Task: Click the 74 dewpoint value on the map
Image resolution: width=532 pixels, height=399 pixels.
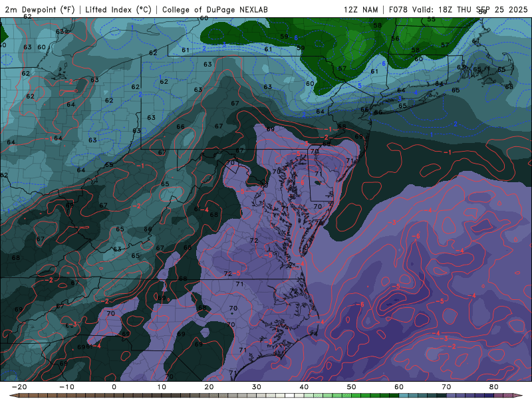Action: click(313, 334)
